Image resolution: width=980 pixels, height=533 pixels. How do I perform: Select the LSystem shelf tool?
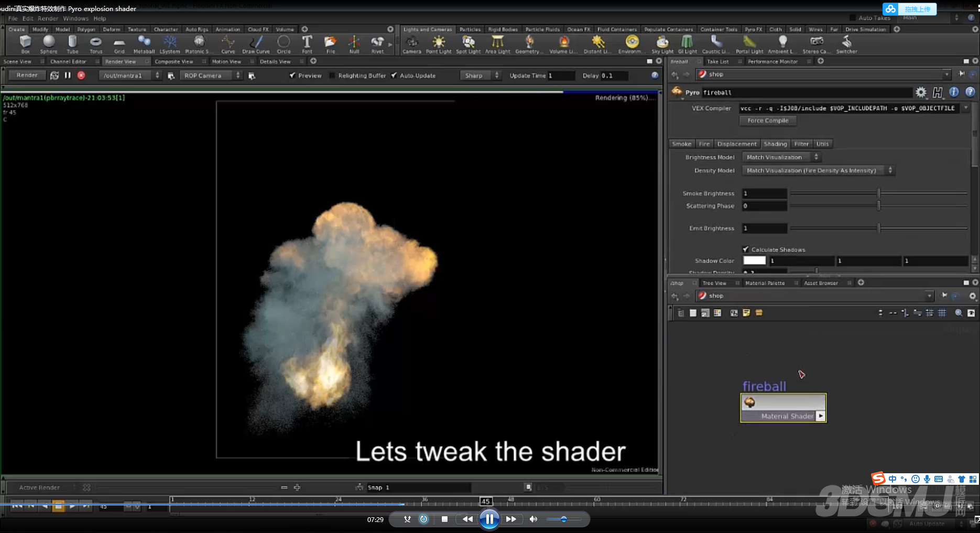pyautogui.click(x=170, y=44)
